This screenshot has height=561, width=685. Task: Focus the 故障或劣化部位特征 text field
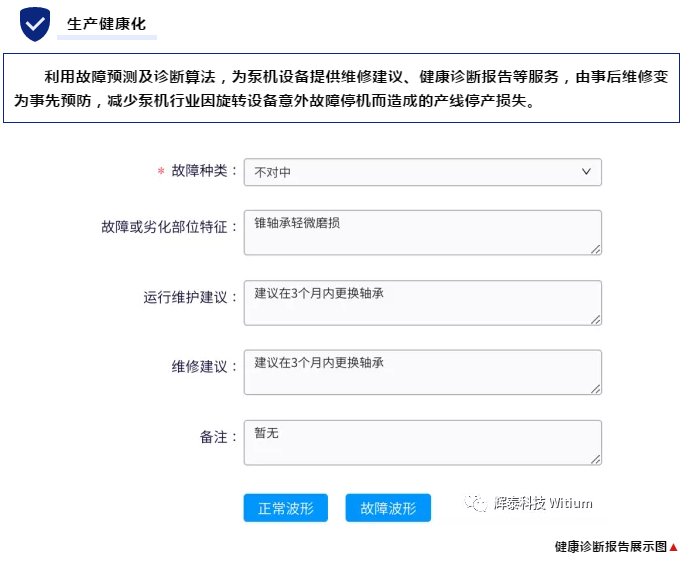coord(422,232)
